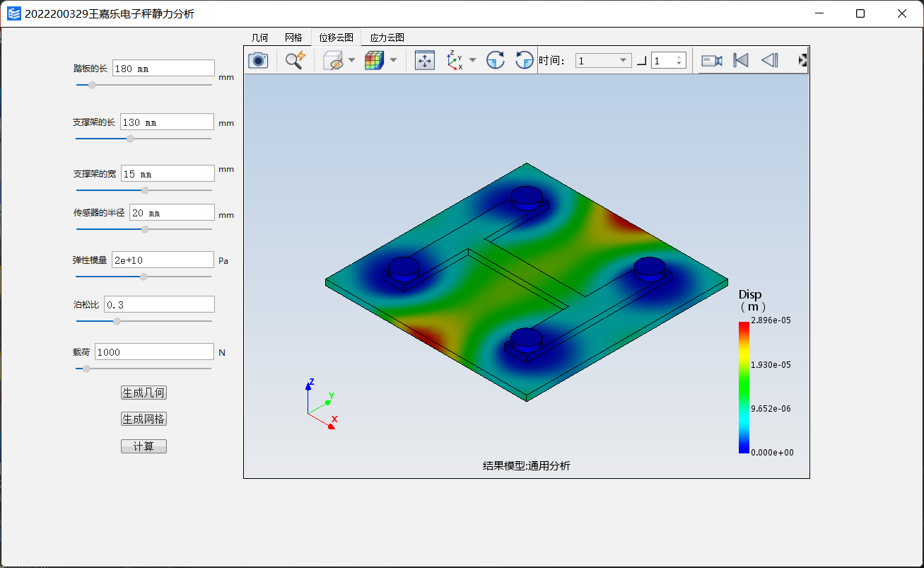Click the 支撑架的宽 field showing 15 mm

click(168, 173)
